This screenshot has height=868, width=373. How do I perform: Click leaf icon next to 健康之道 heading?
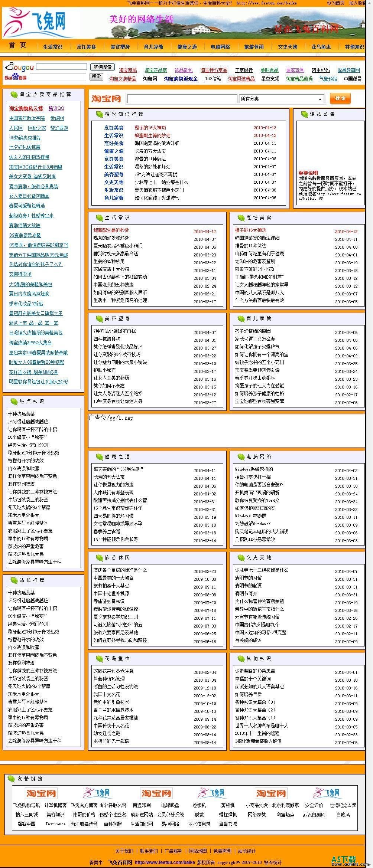point(99,457)
